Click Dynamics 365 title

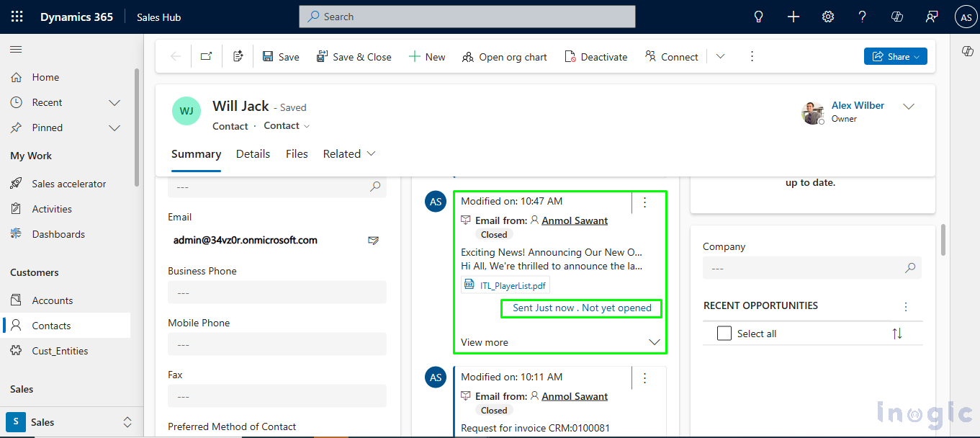76,17
